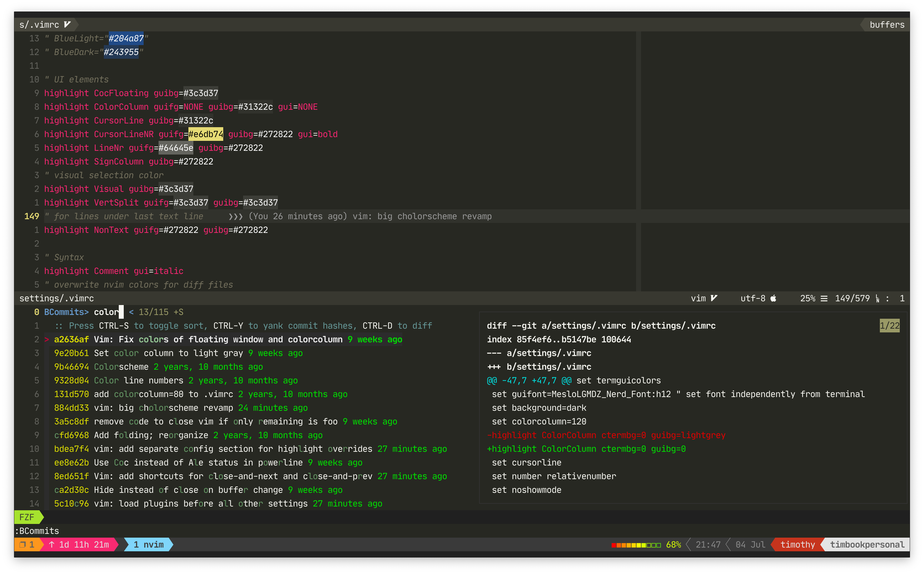Click the 1/22 preview scroll indicator

click(x=889, y=326)
